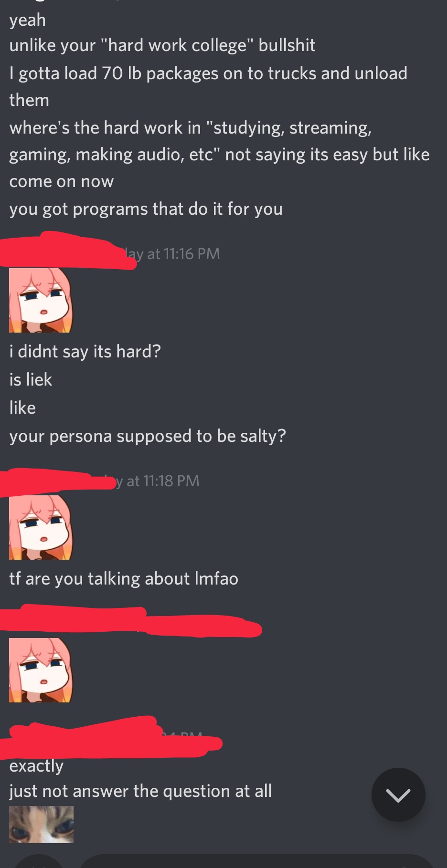447x868 pixels.
Task: Open the pink-haired avatar above "exactly" message
Action: (41, 670)
